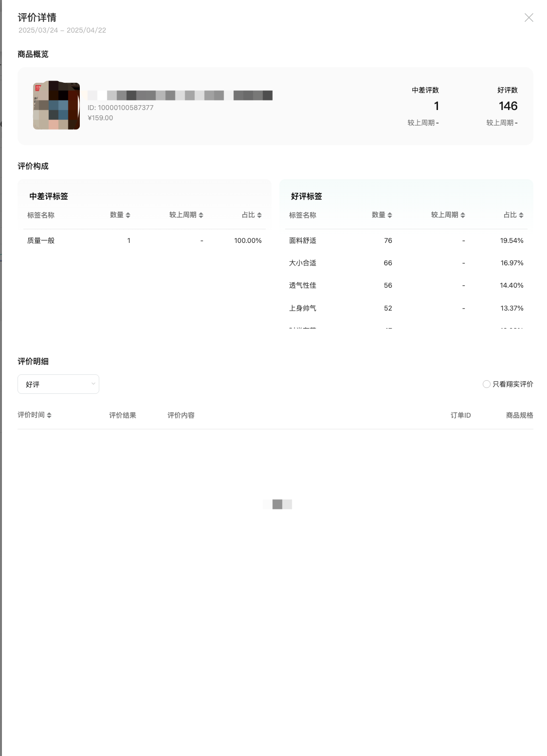
Task: Sort review details by 评价时间
Action: (x=35, y=415)
